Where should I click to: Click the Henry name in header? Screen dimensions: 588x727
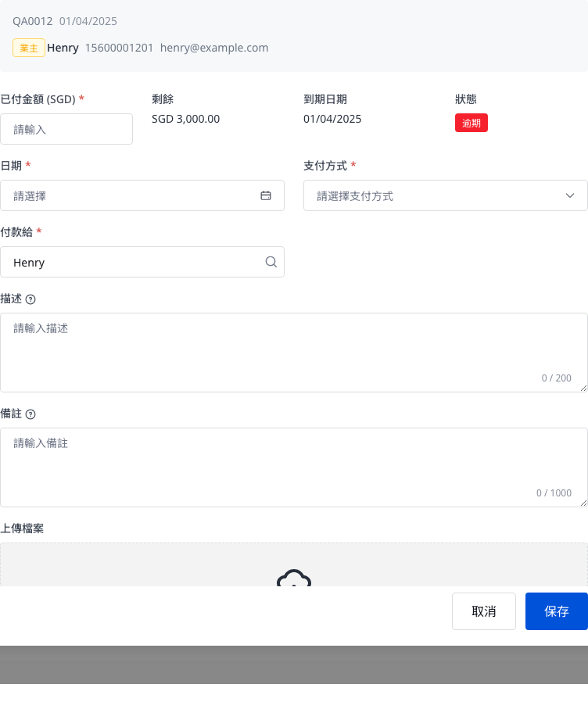[63, 48]
